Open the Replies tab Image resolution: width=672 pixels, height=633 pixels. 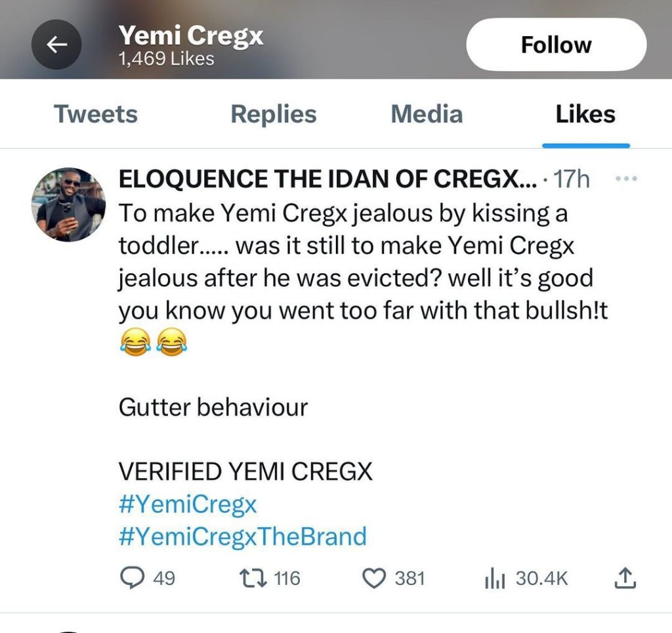pos(273,114)
